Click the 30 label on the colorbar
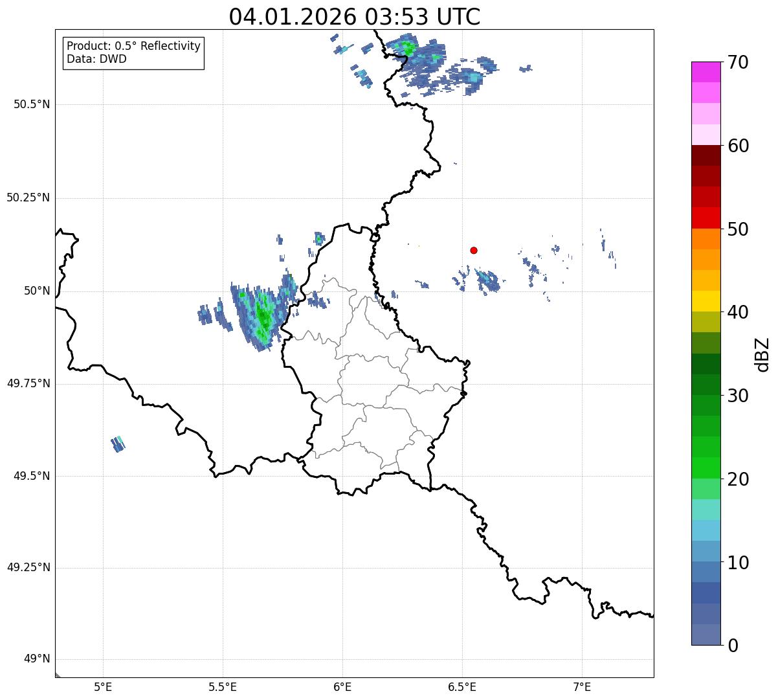 [738, 396]
